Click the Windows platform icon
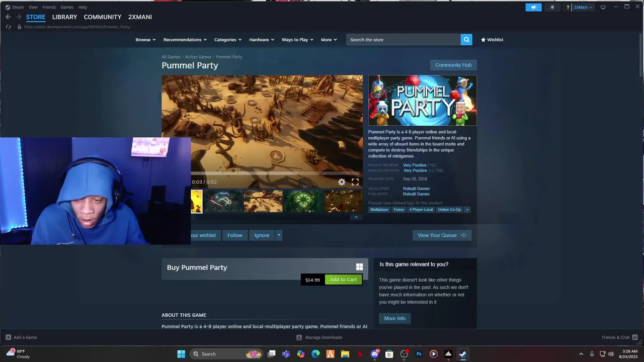Viewport: 644px width, 362px height. [359, 267]
